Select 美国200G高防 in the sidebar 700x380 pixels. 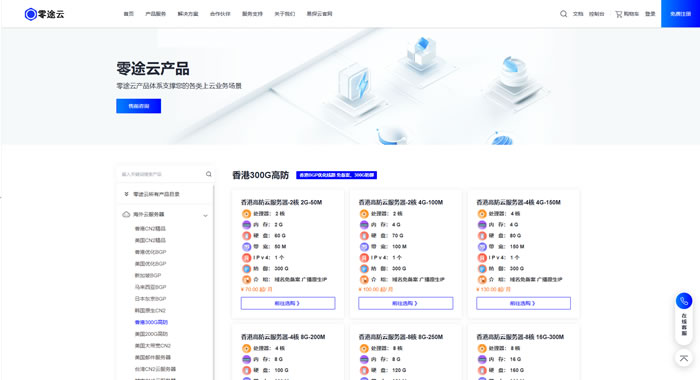151,334
